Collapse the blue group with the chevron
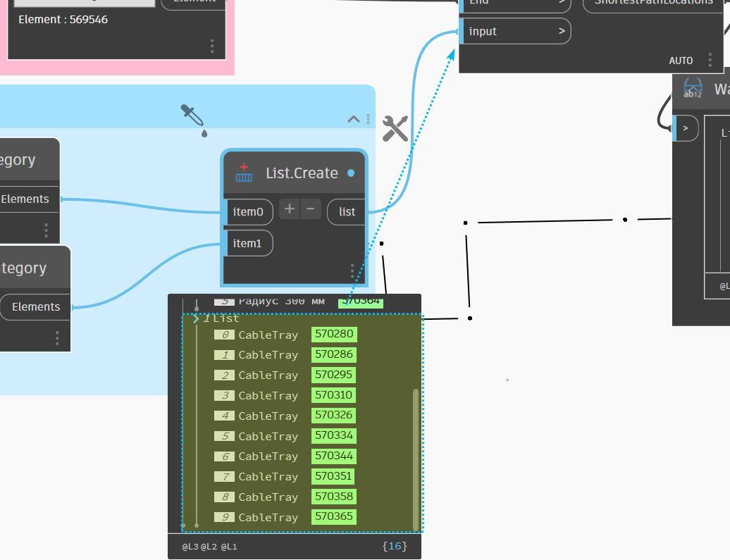The image size is (730, 560). (354, 119)
